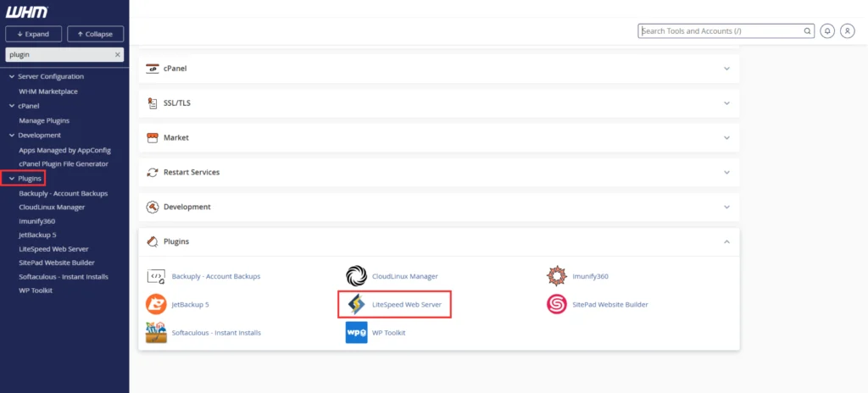
Task: Select LiteSpeed Web Server in sidebar
Action: click(x=53, y=249)
